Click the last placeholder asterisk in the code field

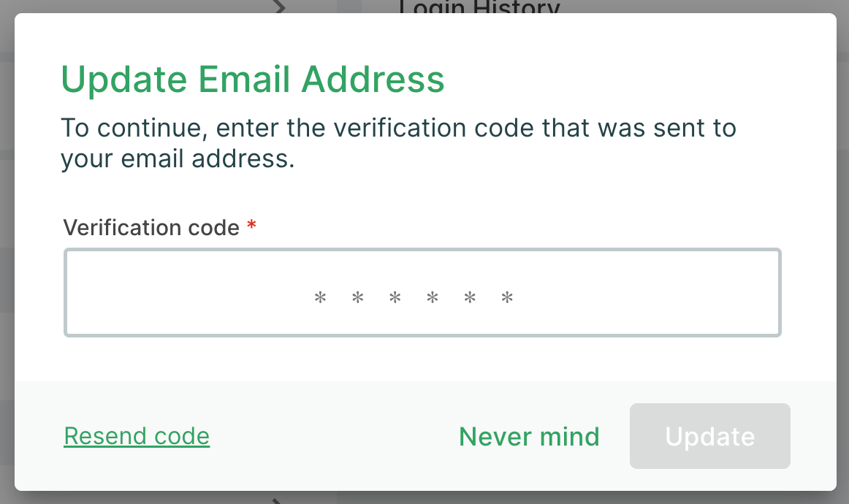point(507,297)
